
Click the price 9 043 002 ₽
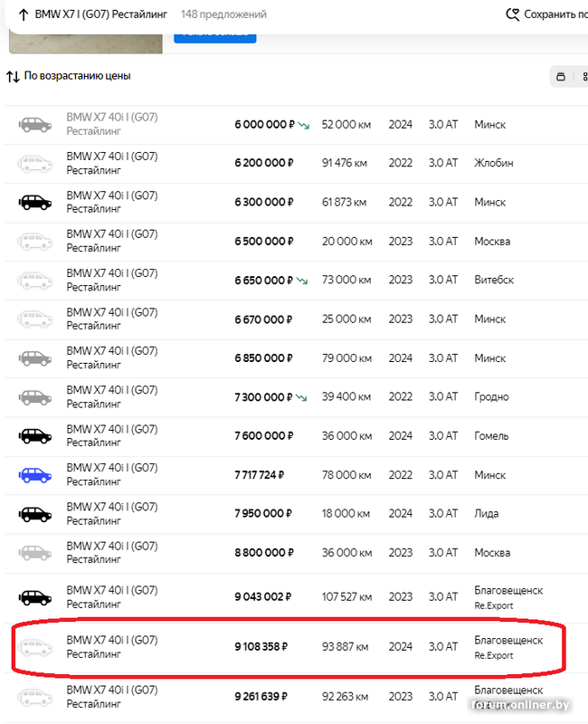click(x=263, y=597)
